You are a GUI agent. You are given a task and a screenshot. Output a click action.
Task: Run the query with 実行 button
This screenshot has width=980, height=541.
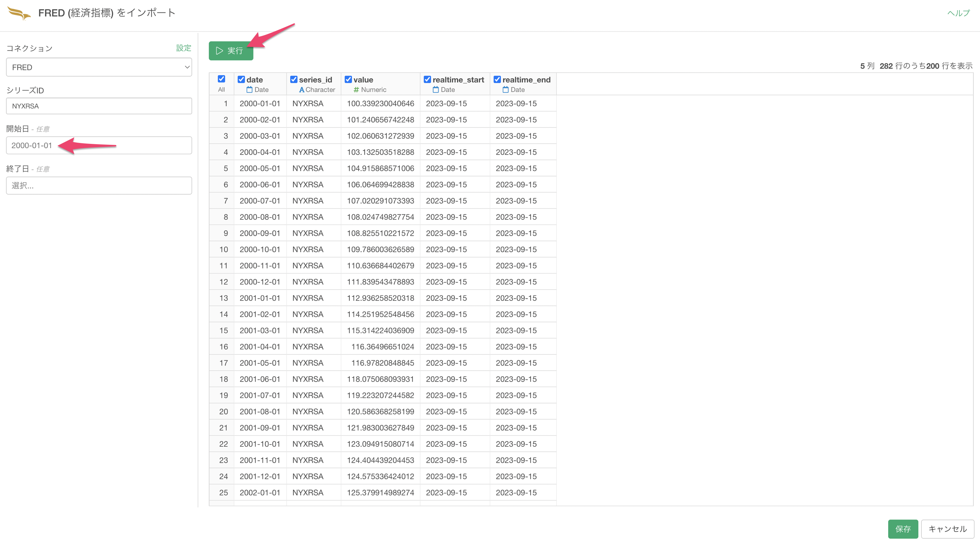pyautogui.click(x=231, y=51)
